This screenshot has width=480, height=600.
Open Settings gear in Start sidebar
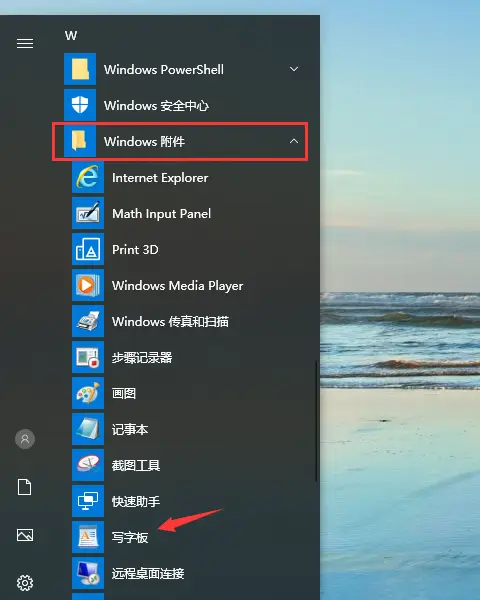click(x=25, y=583)
